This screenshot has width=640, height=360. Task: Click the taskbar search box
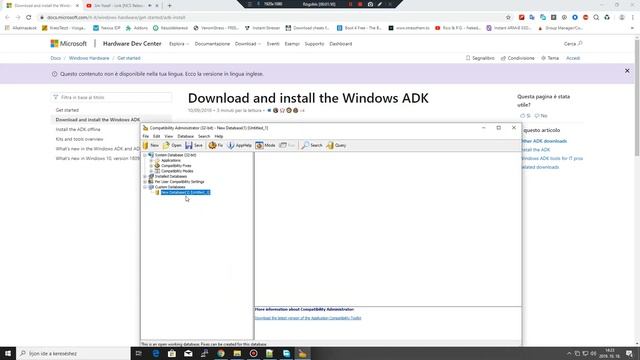click(x=73, y=353)
